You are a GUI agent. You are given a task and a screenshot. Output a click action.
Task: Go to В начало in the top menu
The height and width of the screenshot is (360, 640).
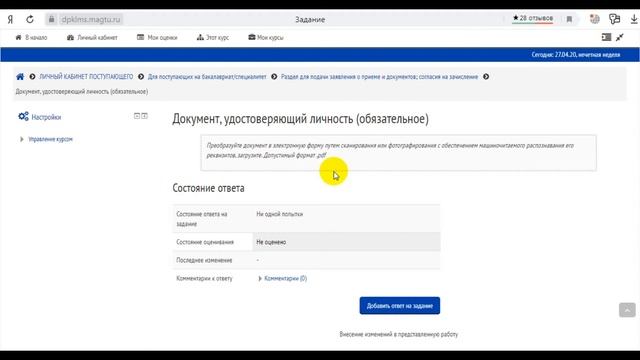(31, 38)
